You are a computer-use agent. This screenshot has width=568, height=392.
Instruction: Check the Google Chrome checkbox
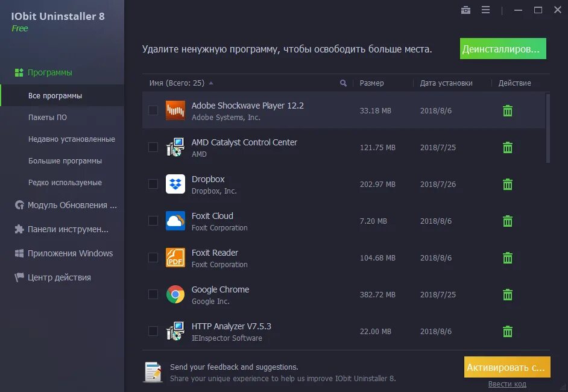(153, 294)
